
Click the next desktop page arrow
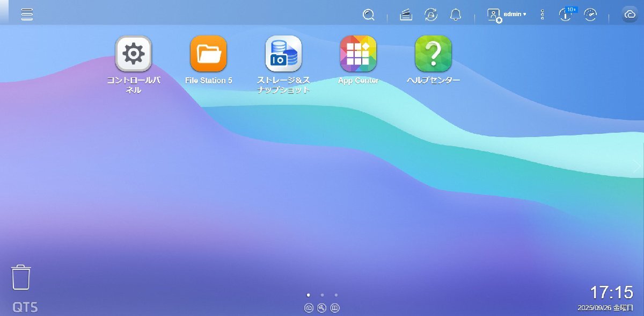pyautogui.click(x=637, y=167)
